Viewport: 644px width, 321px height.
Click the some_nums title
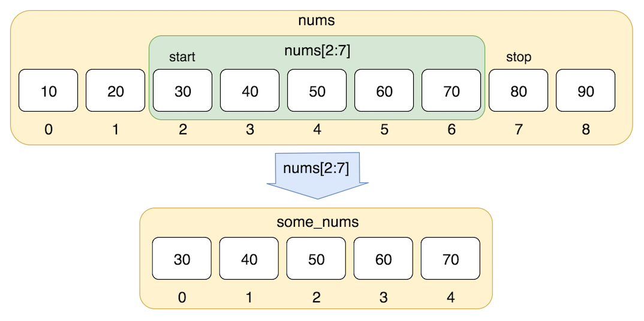317,223
